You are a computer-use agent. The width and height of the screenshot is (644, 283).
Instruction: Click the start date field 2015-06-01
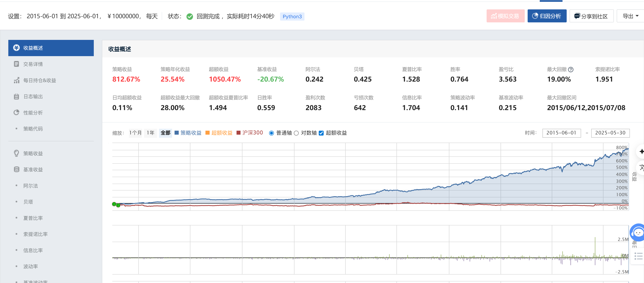[x=561, y=133]
